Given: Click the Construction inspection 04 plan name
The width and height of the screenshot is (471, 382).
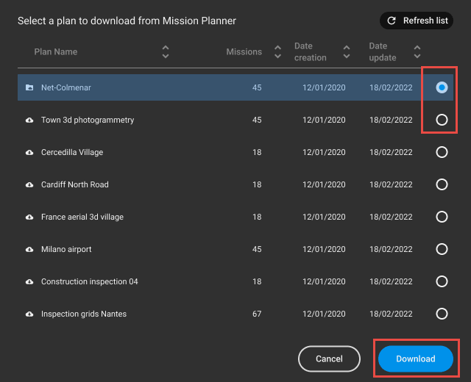Looking at the screenshot, I should click(x=90, y=282).
